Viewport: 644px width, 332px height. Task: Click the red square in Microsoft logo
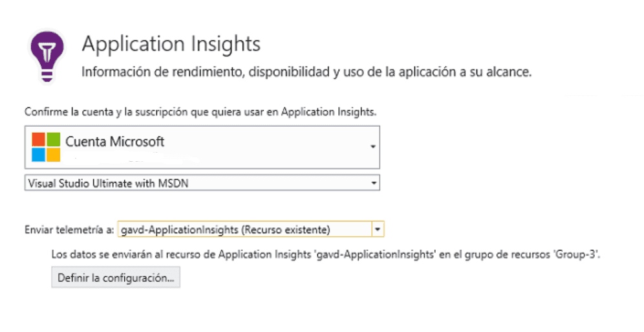[38, 140]
